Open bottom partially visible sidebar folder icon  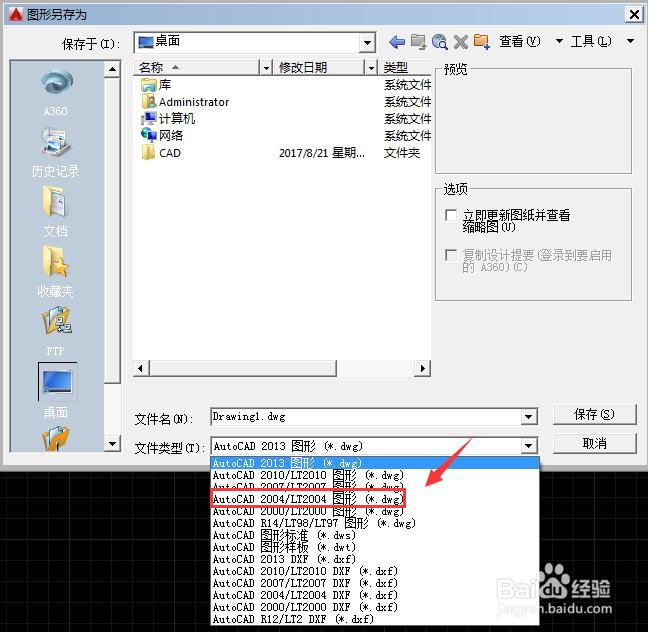(55, 439)
